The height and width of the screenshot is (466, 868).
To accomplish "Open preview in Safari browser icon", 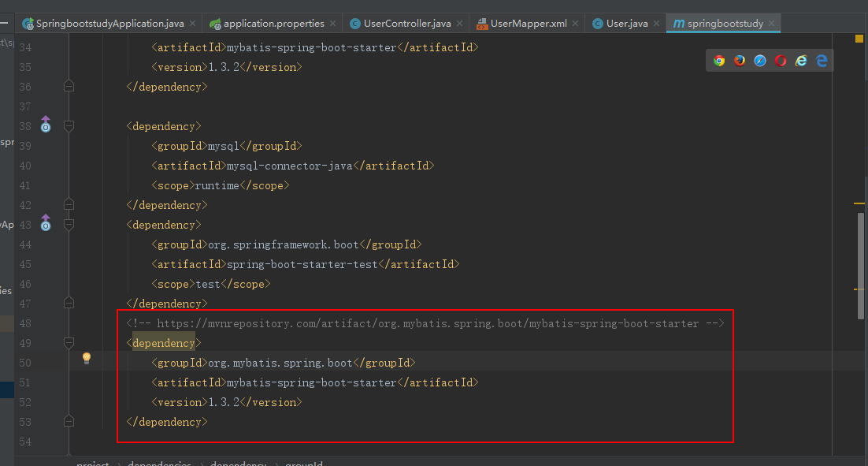I will pos(760,61).
